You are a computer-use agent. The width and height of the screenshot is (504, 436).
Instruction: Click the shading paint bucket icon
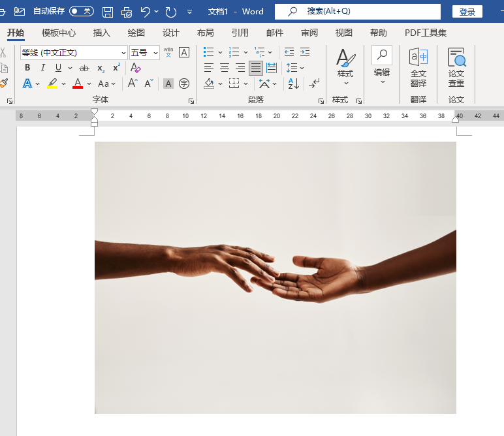click(209, 84)
